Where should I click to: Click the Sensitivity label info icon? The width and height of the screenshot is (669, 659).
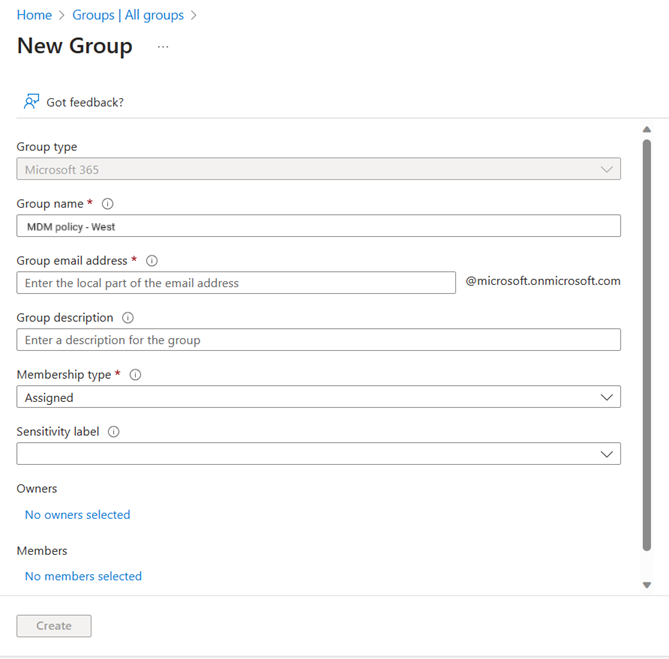(114, 432)
